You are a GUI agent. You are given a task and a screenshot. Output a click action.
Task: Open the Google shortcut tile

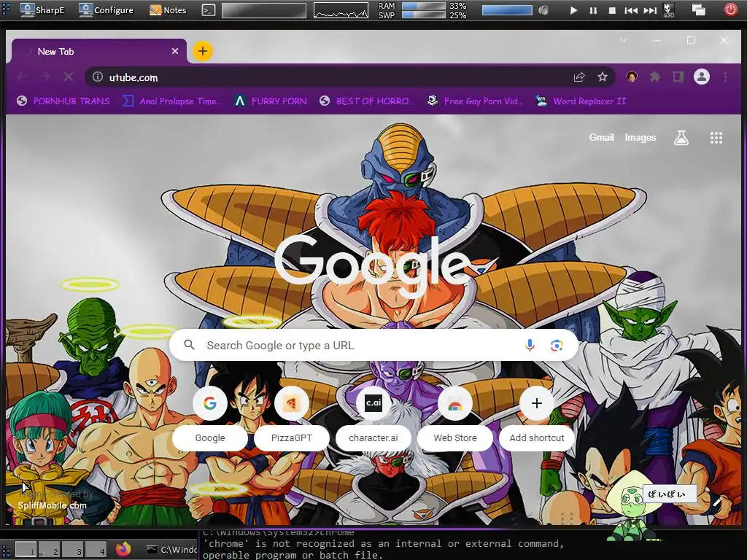click(210, 419)
